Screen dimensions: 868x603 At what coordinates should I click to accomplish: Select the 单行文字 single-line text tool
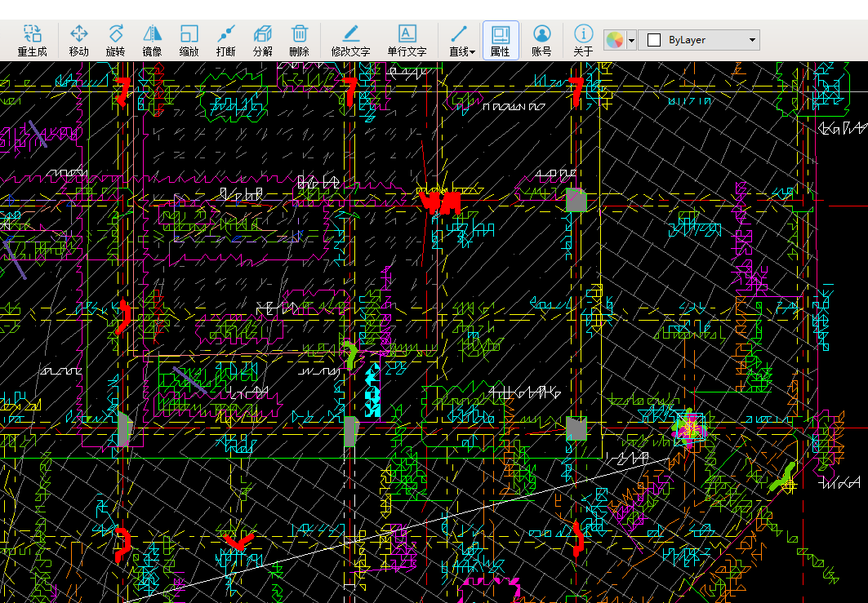pyautogui.click(x=407, y=33)
